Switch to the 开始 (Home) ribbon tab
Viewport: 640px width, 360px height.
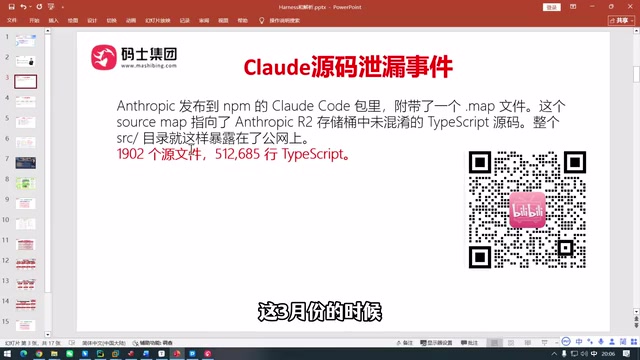34,20
